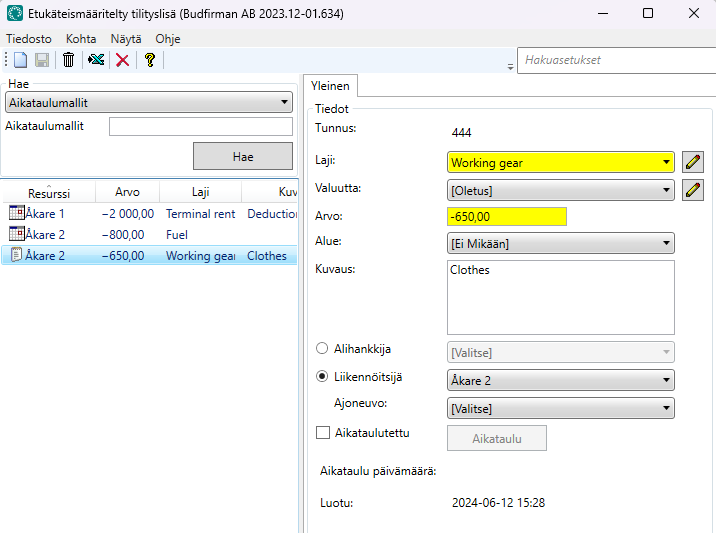Select the Åkare 1 Terminal rent row
The height and width of the screenshot is (533, 716).
(x=150, y=214)
